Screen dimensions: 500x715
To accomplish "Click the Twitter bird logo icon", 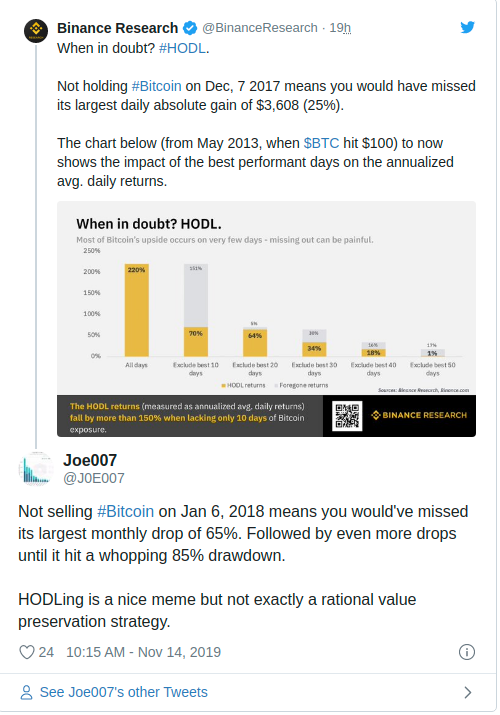I will [x=467, y=27].
